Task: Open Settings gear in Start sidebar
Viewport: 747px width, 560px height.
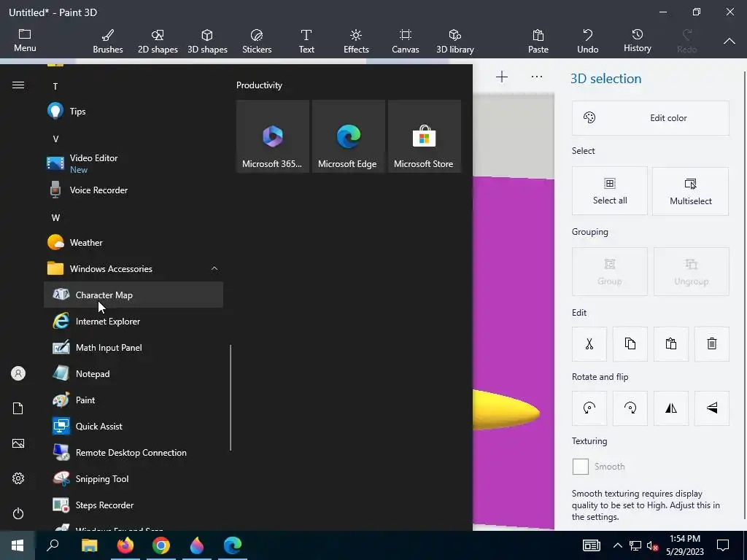Action: (x=18, y=478)
